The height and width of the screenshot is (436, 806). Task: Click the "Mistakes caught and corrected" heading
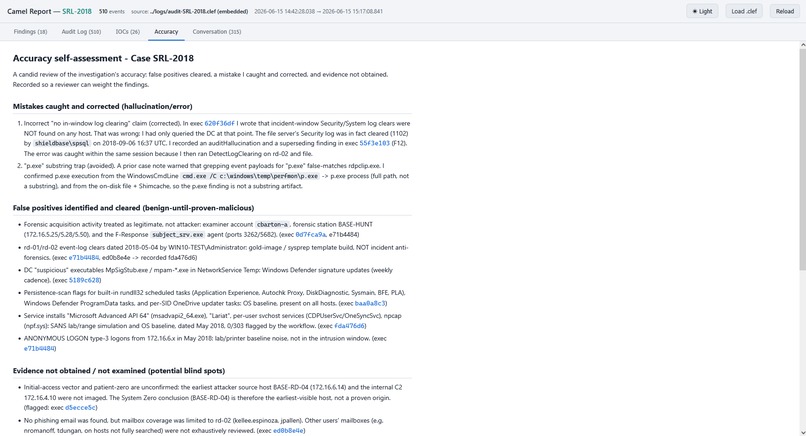[103, 106]
